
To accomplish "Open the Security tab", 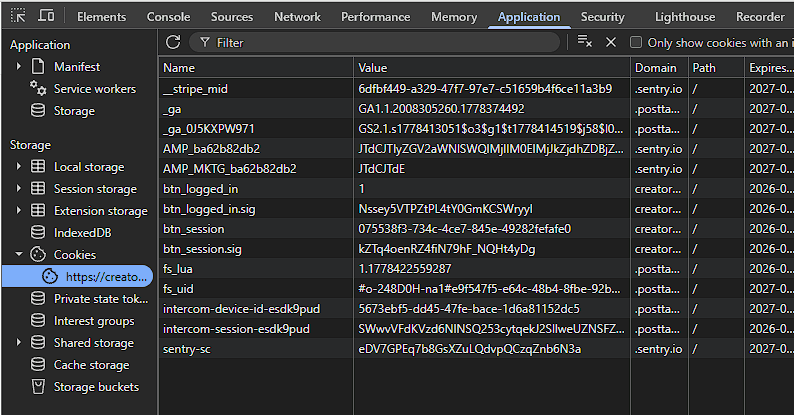I will 603,17.
